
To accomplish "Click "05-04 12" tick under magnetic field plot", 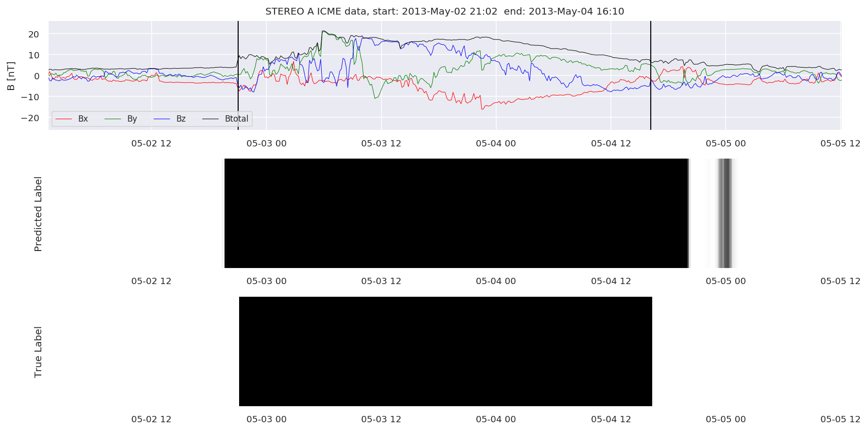I will click(611, 144).
